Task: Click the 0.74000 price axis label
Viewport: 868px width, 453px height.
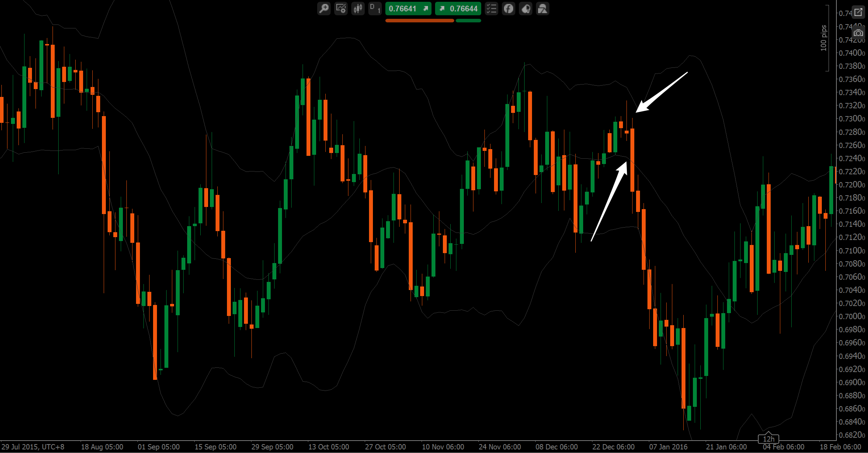Action: pyautogui.click(x=852, y=53)
